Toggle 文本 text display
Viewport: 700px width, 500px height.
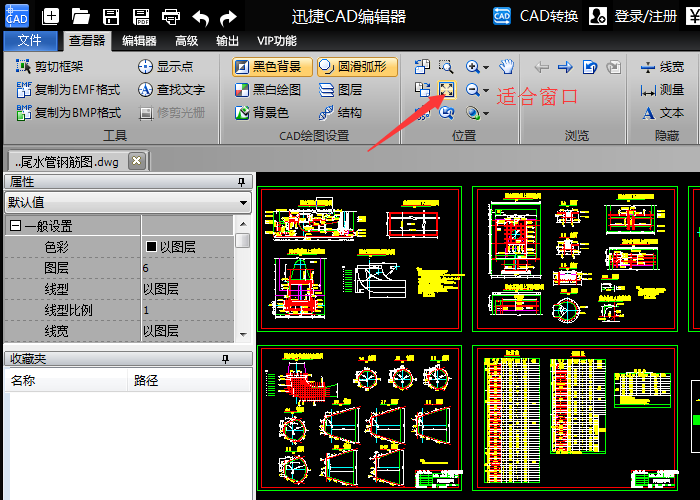click(663, 113)
